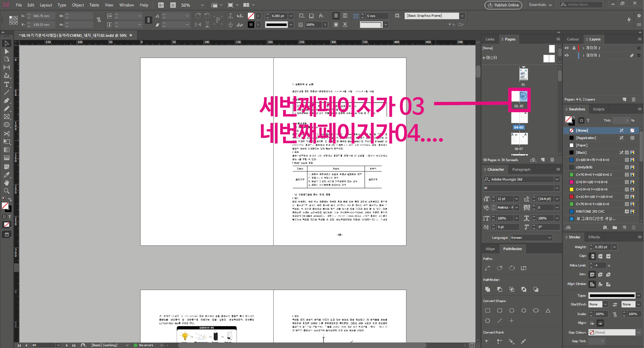Open the font family dropdown
The height and width of the screenshot is (348, 644).
(557, 179)
